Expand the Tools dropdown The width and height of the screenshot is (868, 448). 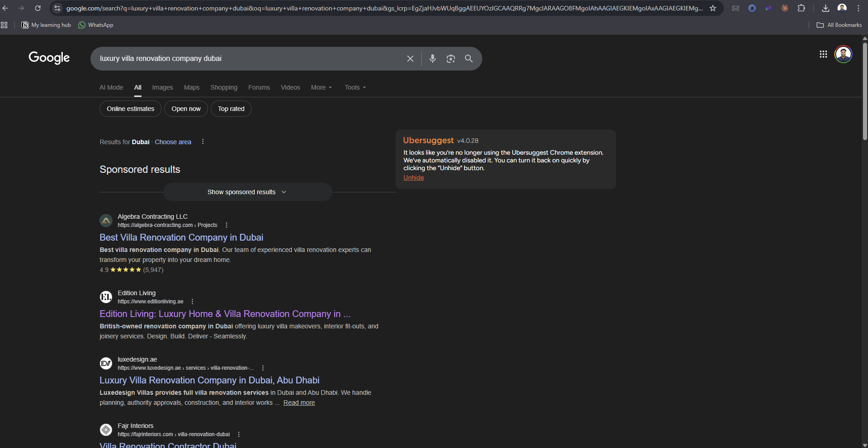(355, 87)
